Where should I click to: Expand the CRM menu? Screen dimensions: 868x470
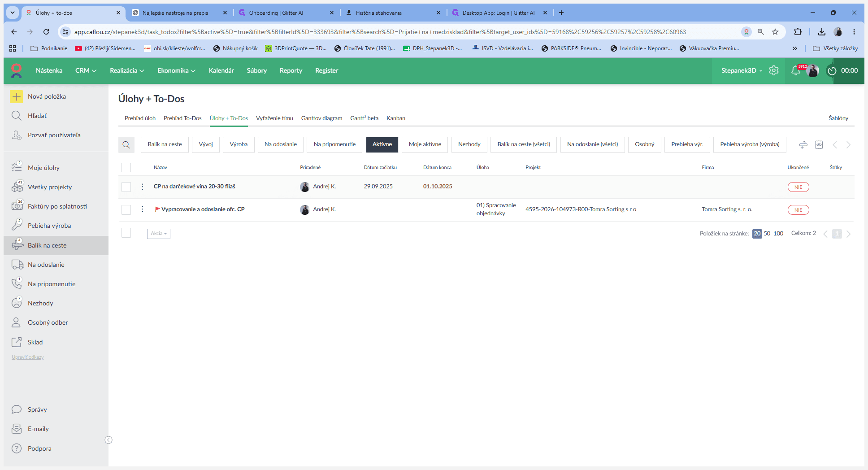click(86, 70)
